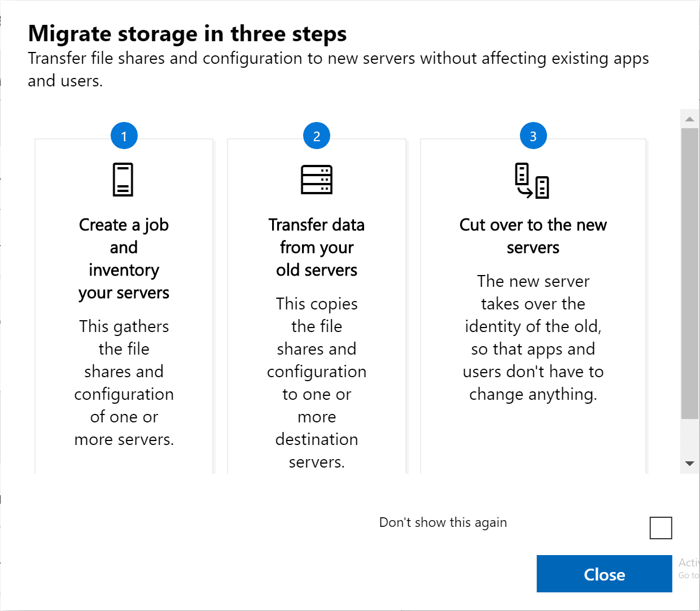This screenshot has width=700, height=611.
Task: Click the server rack icon in step 2
Action: [316, 178]
